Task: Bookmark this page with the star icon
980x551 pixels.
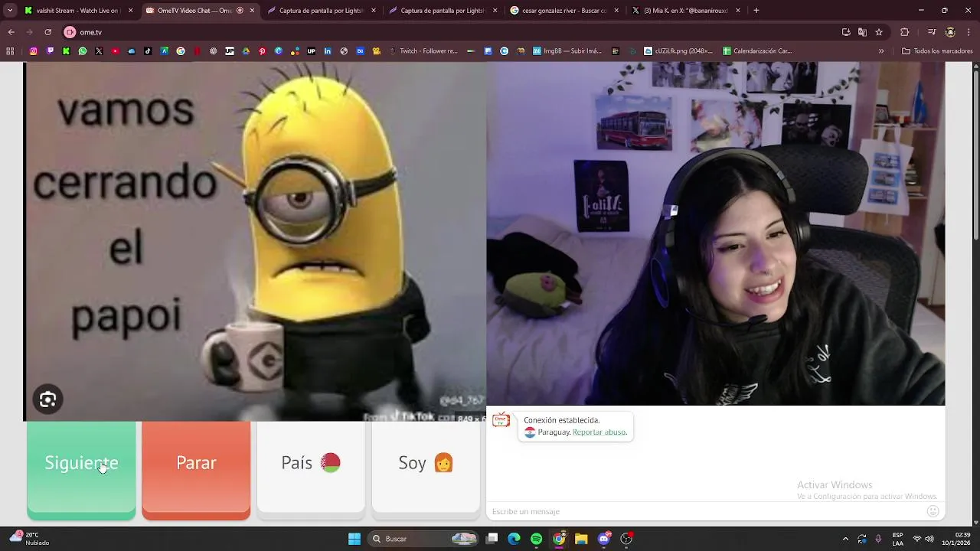Action: point(879,32)
